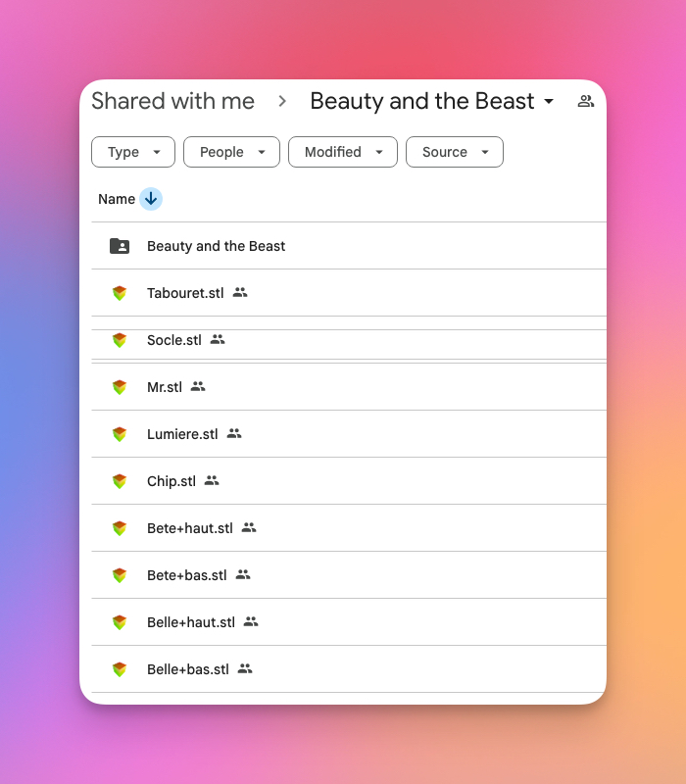Click the Socle.stl file icon
686x784 pixels.
(x=120, y=340)
